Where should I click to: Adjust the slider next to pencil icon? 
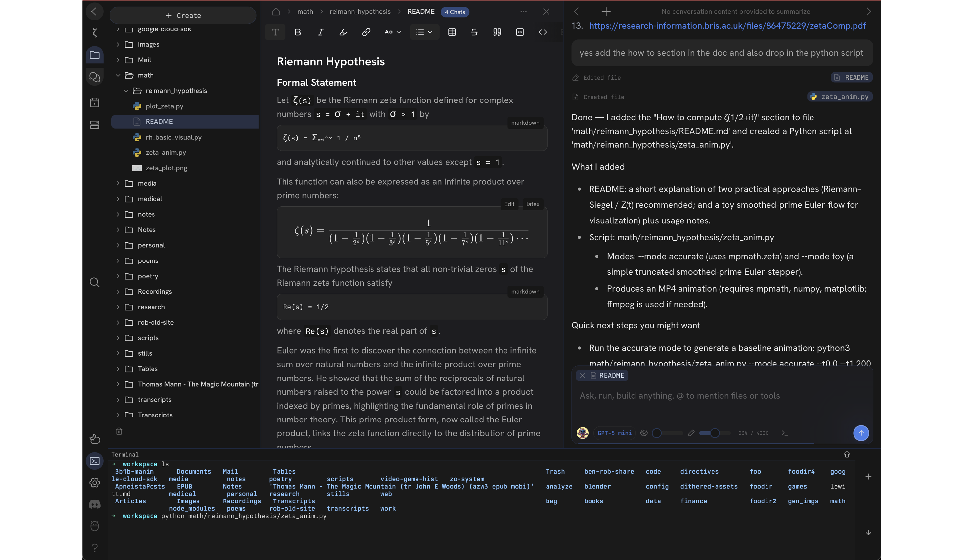(715, 433)
